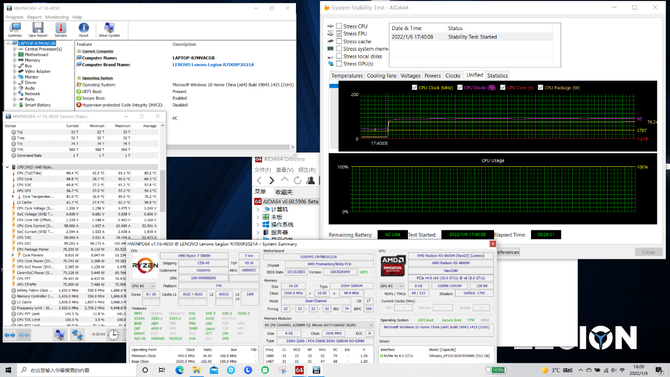Click the About info icon in HWiNFO64
670x377 pixels.
83,29
